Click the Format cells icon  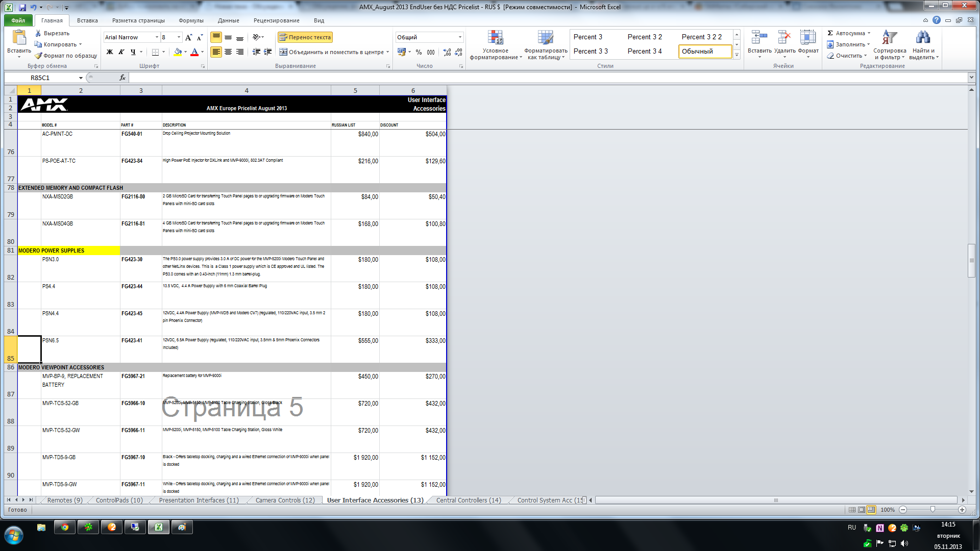click(x=808, y=38)
